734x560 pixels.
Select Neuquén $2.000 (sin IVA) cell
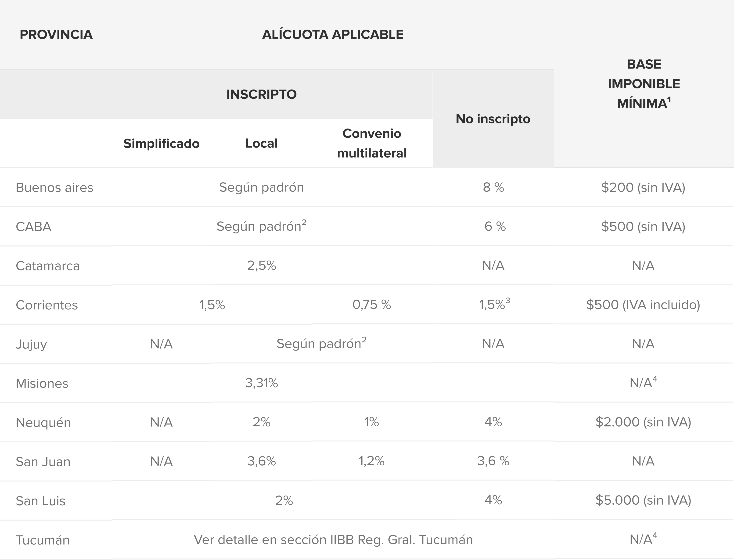(643, 422)
